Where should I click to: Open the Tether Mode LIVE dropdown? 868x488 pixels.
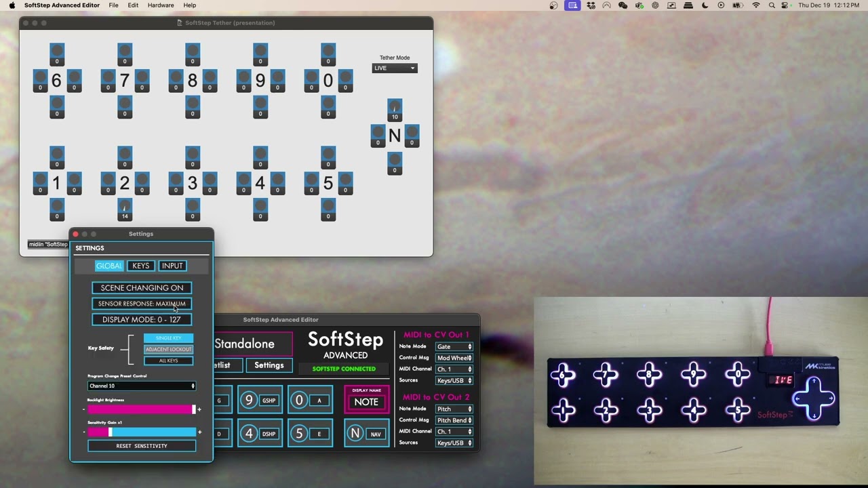394,68
